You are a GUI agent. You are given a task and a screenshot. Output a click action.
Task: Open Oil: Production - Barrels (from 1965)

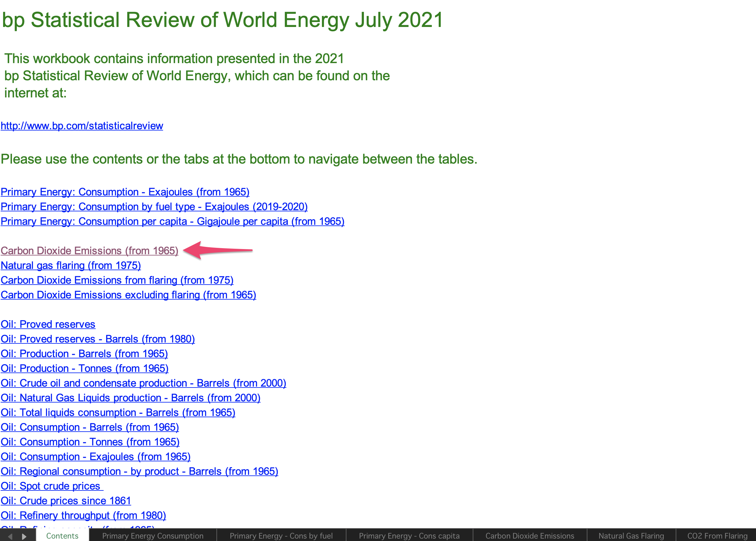pyautogui.click(x=84, y=354)
